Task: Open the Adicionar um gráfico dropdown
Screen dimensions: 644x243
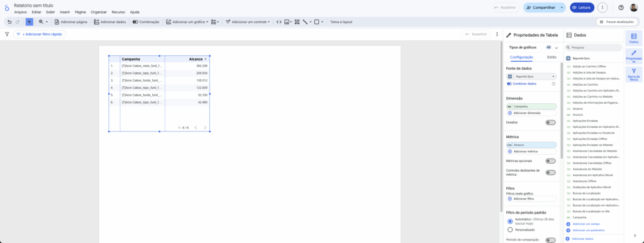Action: (x=187, y=22)
